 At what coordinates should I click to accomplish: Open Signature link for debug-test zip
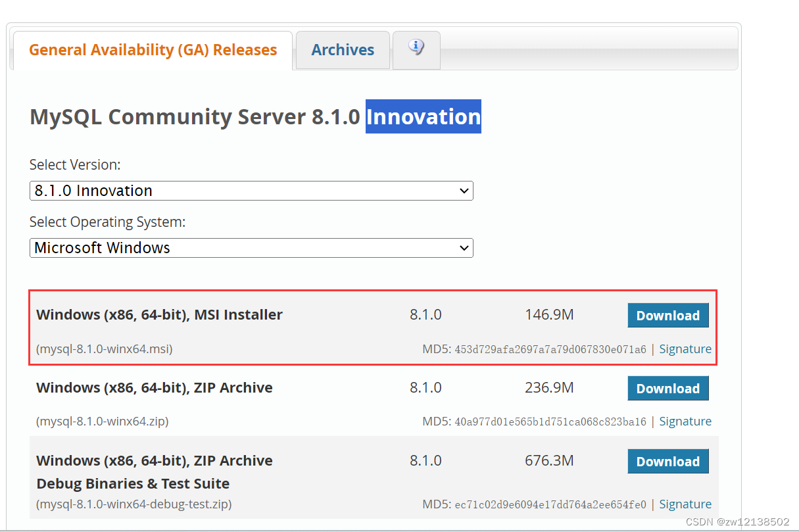coord(685,504)
